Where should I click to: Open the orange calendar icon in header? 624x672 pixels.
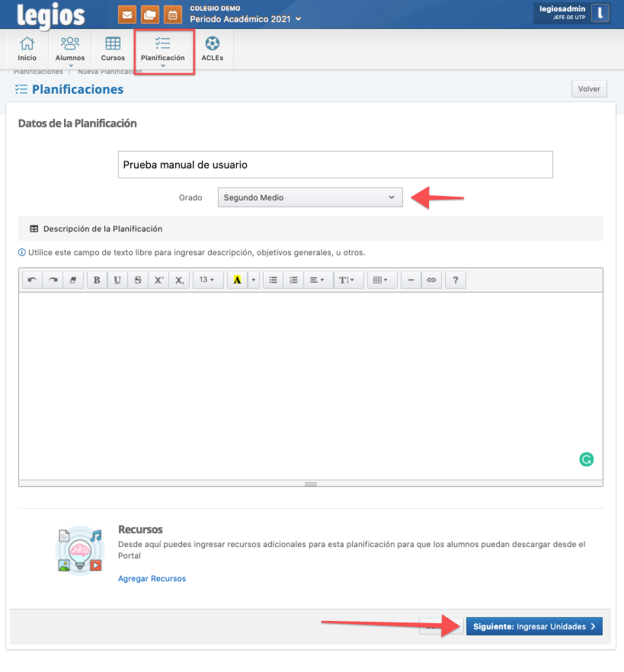click(173, 14)
